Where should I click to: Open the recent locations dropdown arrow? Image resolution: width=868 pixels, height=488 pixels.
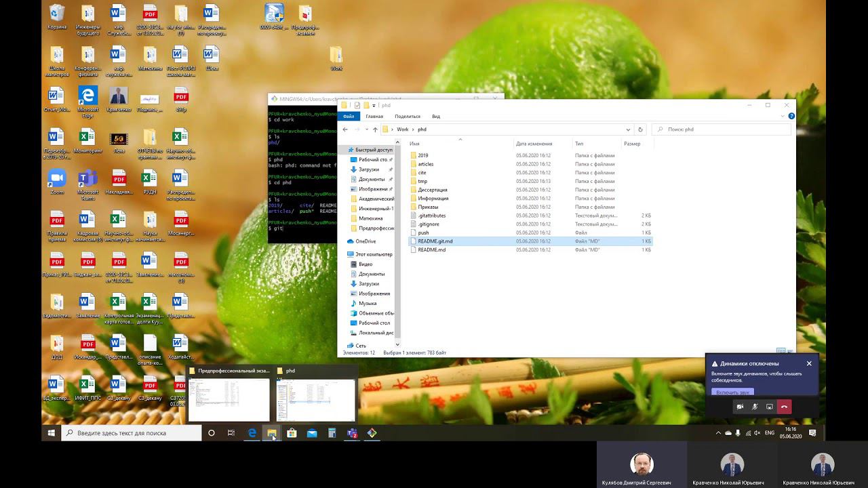[x=367, y=129]
